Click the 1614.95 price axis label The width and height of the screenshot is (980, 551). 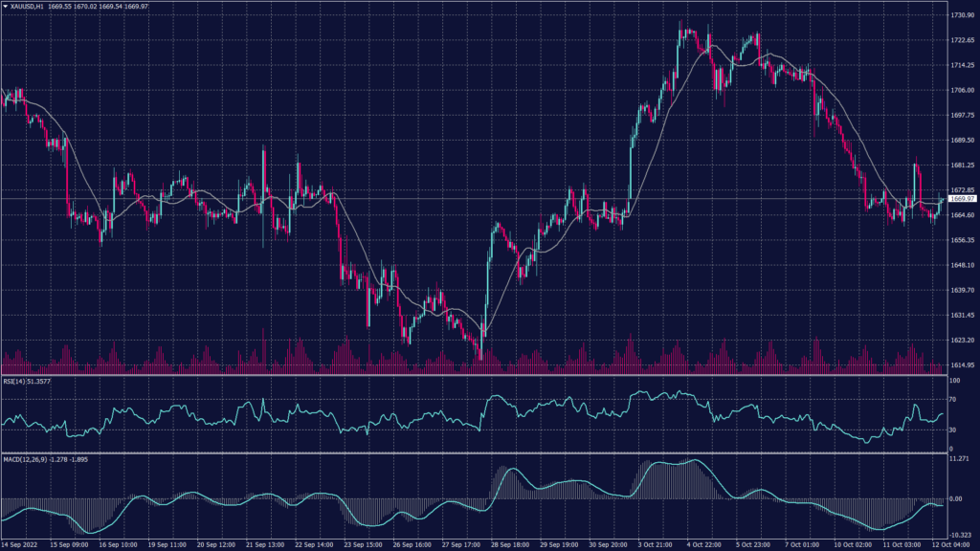[x=962, y=365]
